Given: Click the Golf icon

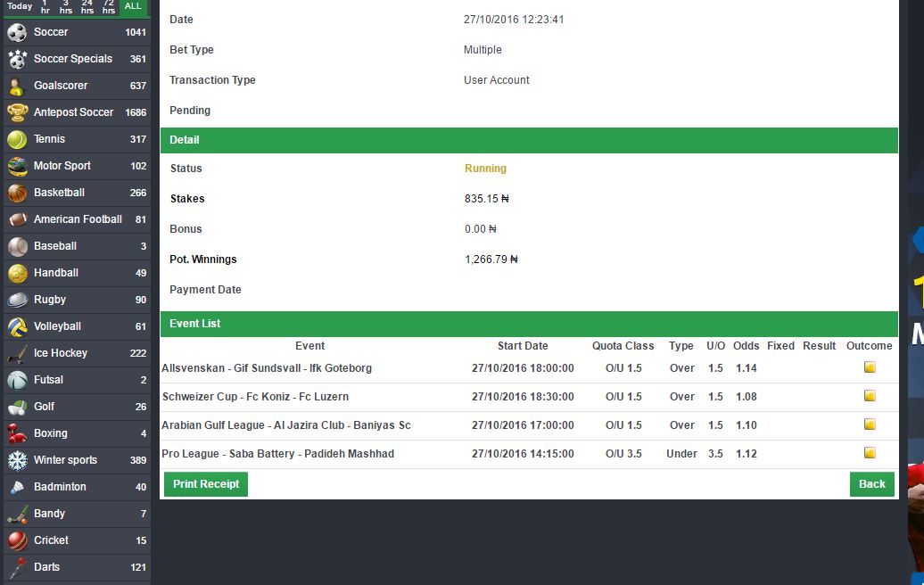Looking at the screenshot, I should coord(17,407).
